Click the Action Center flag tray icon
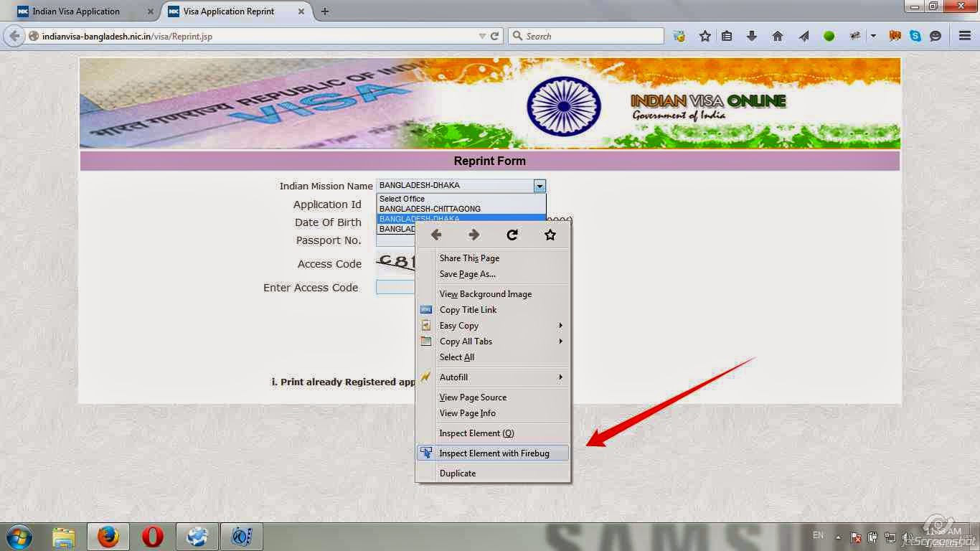 coord(856,537)
